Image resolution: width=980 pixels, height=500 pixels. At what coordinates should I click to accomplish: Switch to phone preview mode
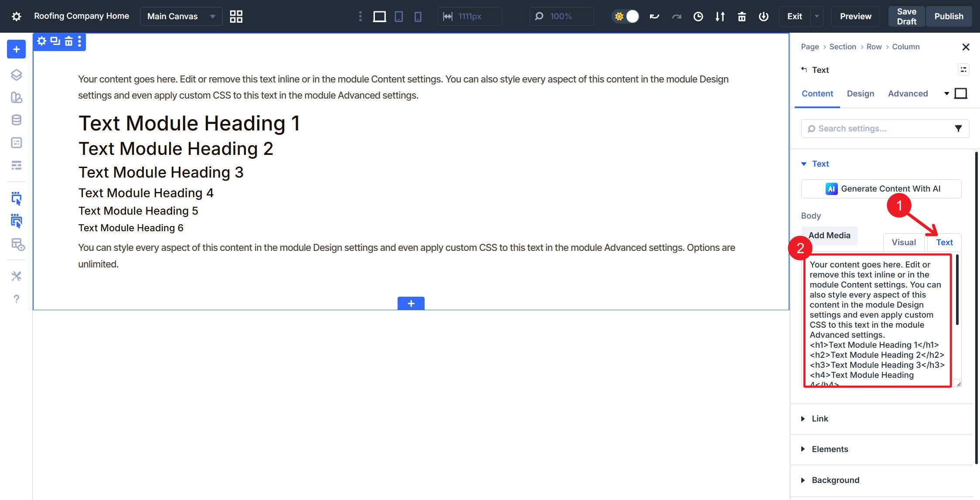(418, 17)
